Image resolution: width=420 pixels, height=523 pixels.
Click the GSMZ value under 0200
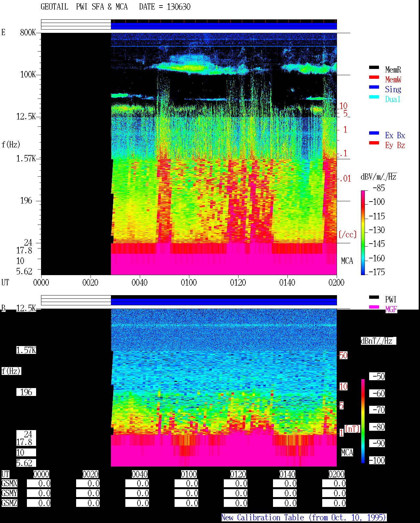coord(334,503)
